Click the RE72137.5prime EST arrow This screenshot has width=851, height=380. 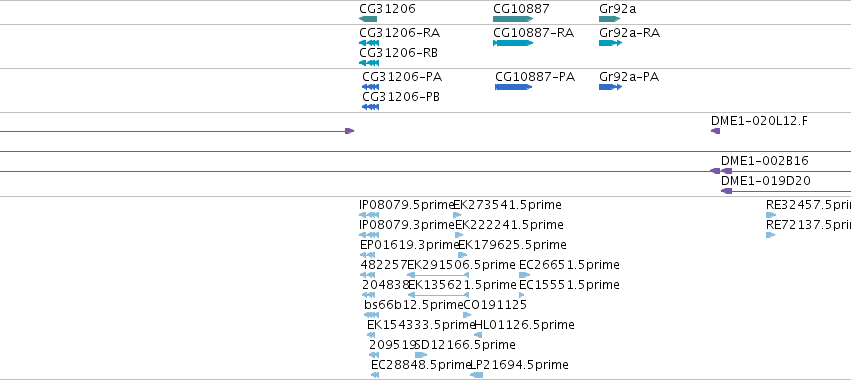point(770,235)
